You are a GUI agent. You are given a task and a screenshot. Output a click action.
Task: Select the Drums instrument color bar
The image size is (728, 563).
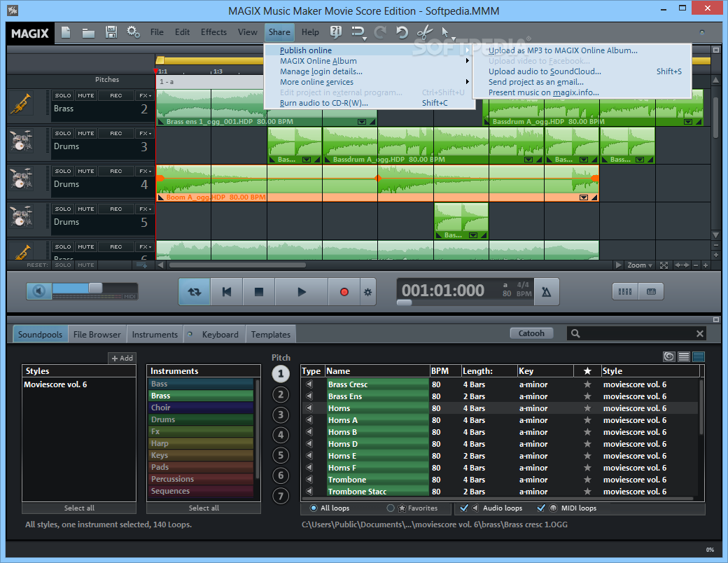coord(201,419)
